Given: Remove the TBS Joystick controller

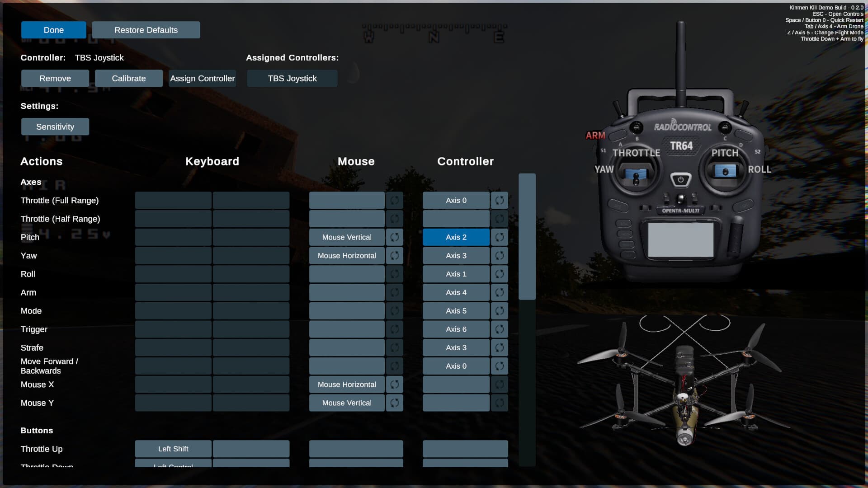Looking at the screenshot, I should [x=55, y=78].
